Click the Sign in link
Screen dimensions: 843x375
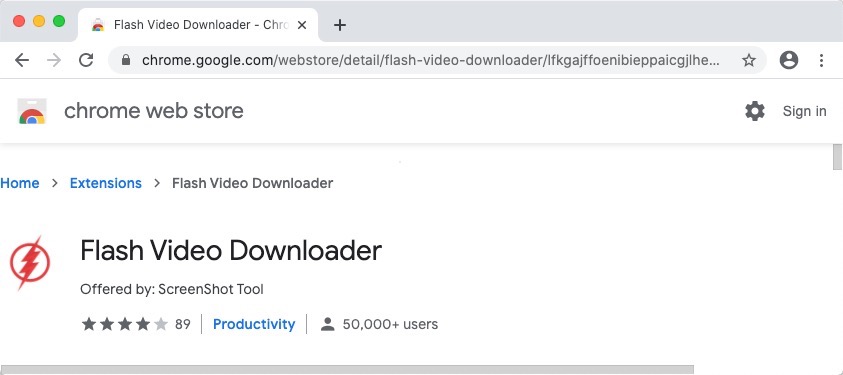click(x=804, y=111)
